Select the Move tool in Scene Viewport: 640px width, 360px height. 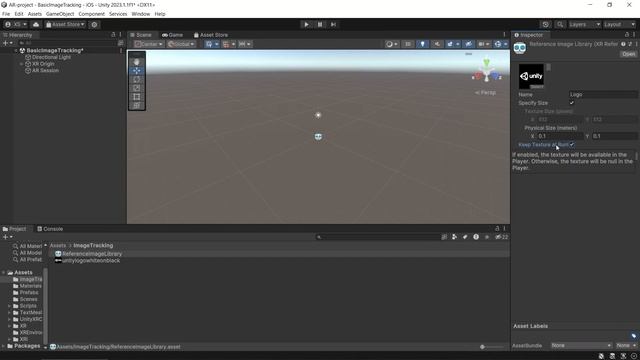(x=137, y=71)
